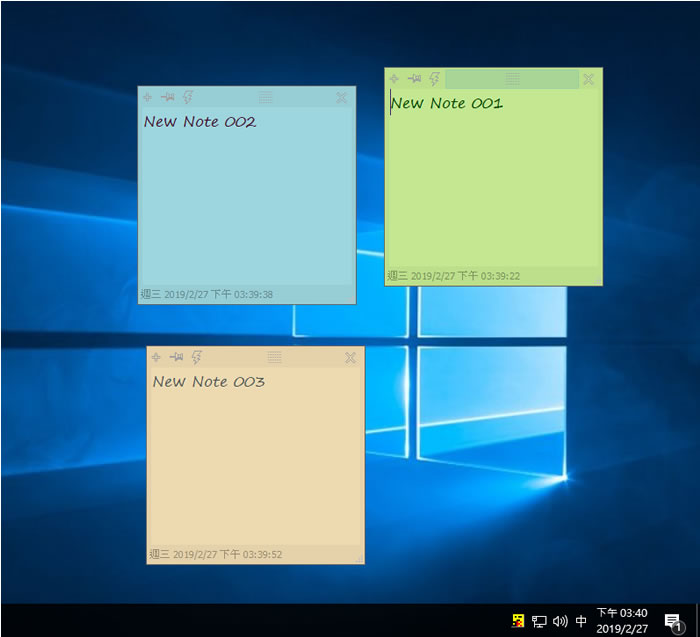Close the blue New Note 002

click(342, 98)
